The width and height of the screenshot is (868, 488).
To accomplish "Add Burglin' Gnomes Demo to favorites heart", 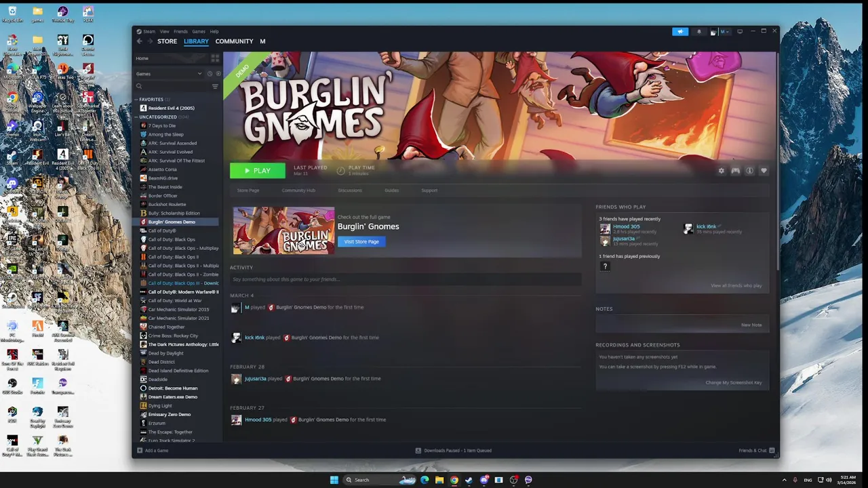I will tap(764, 171).
